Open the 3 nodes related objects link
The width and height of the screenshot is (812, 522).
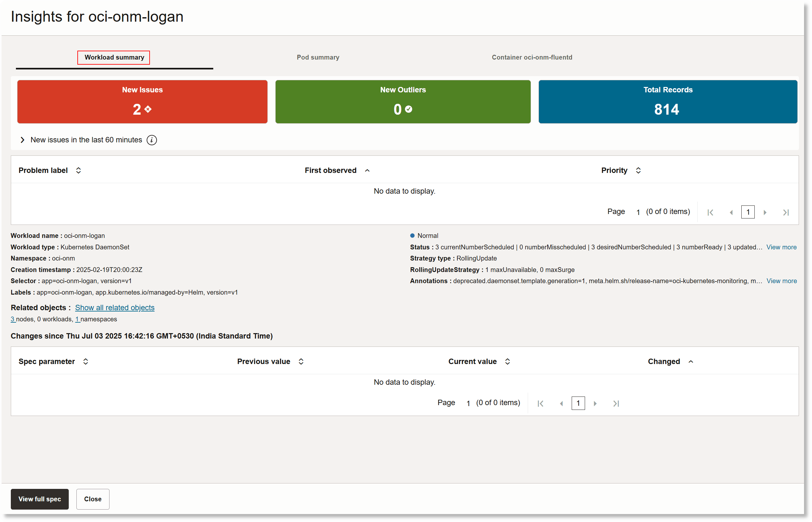[x=12, y=319]
